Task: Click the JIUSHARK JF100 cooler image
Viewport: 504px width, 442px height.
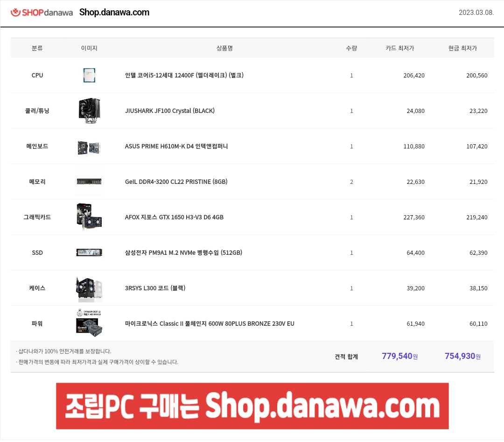Action: [89, 111]
